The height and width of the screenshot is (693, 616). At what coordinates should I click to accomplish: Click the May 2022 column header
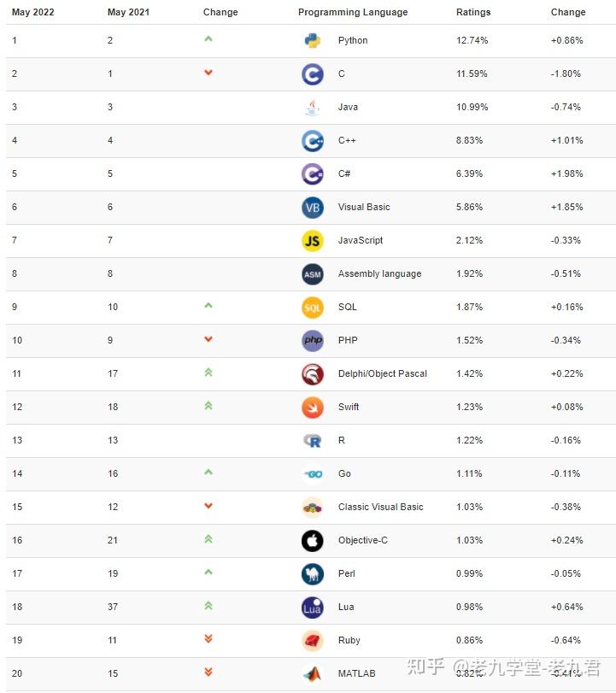point(33,12)
